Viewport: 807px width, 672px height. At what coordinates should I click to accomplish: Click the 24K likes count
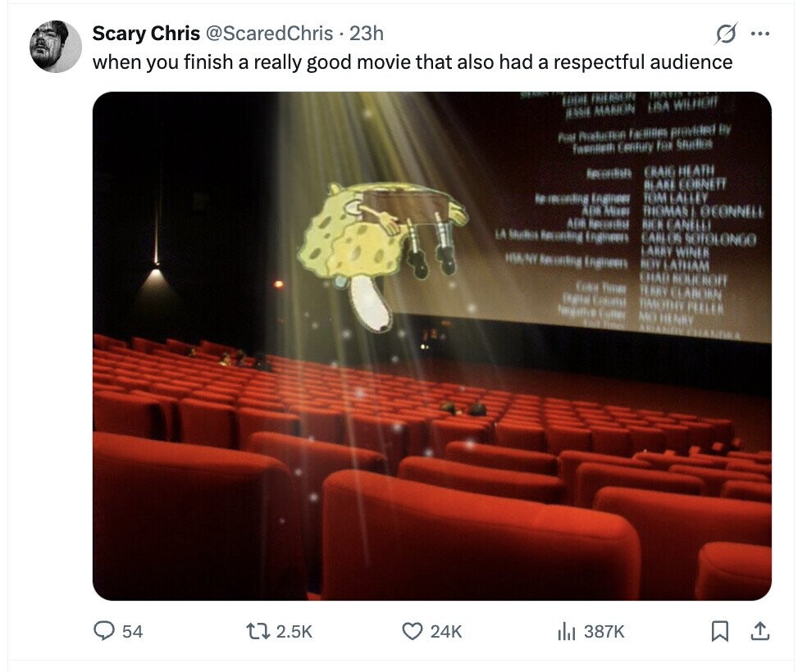(446, 631)
